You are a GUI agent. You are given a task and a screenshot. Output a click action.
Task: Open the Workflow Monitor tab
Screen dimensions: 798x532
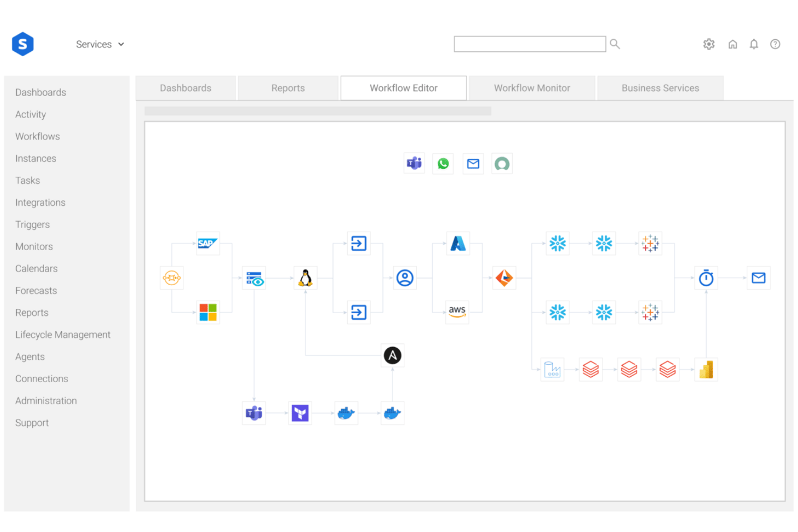click(532, 88)
